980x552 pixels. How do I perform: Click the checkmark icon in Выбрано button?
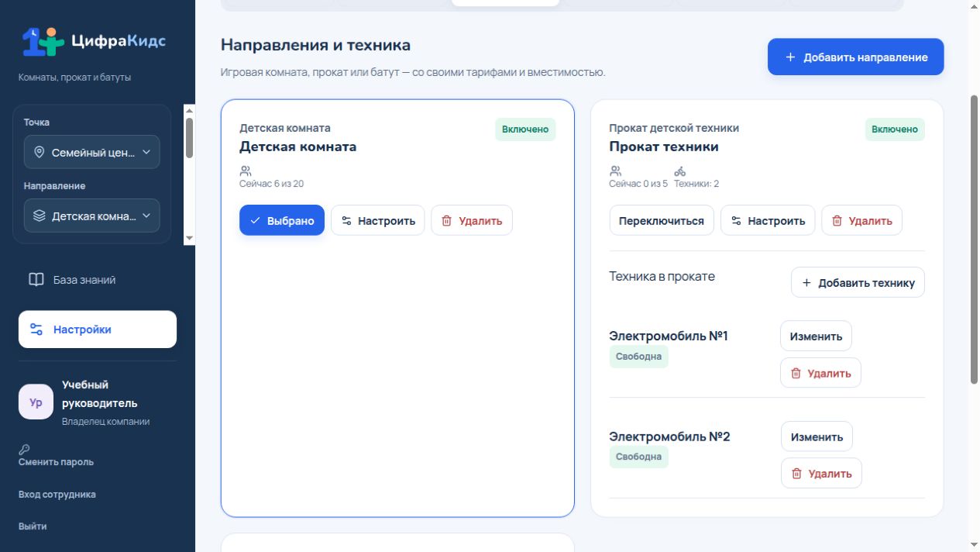256,221
